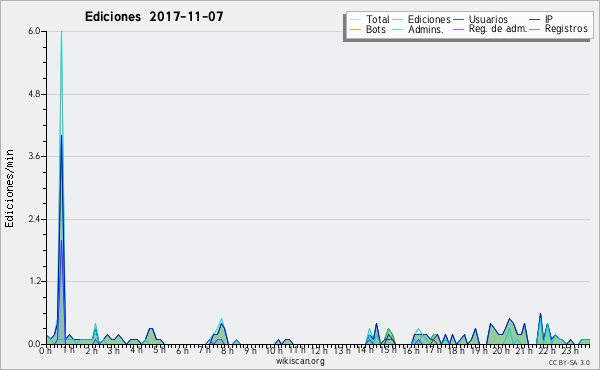Click the 6.0 y-axis value
The width and height of the screenshot is (600, 370).
[34, 31]
